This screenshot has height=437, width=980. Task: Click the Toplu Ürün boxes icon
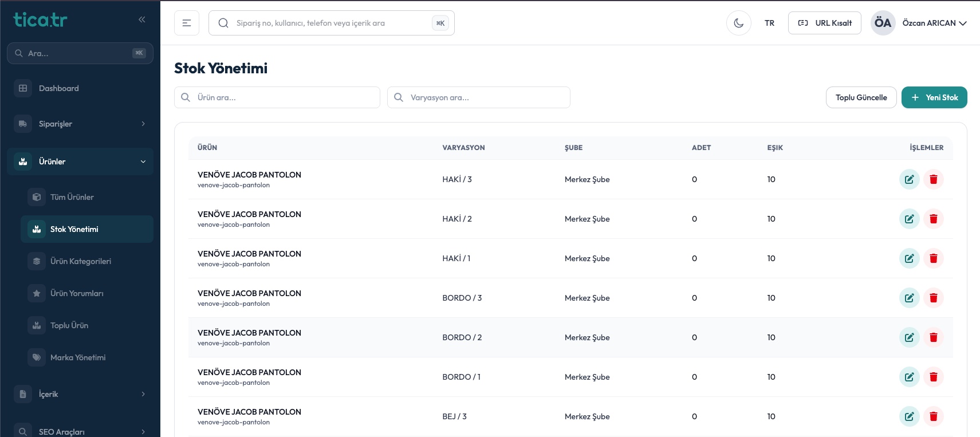pyautogui.click(x=37, y=325)
